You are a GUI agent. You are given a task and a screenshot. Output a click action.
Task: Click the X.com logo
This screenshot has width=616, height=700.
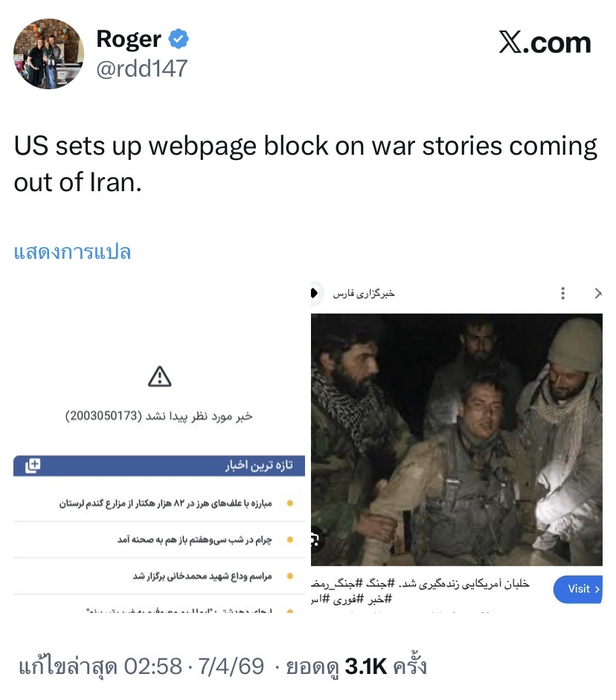pos(545,42)
